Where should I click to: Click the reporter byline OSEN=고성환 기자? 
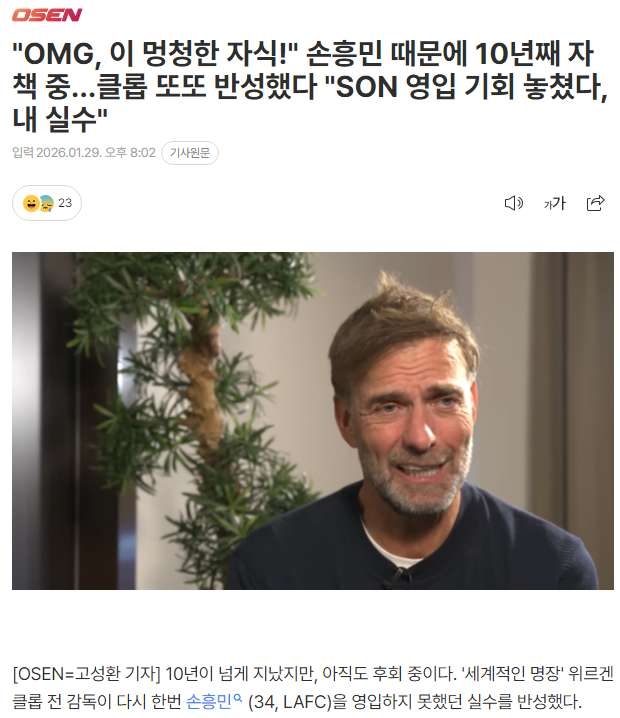[87, 674]
